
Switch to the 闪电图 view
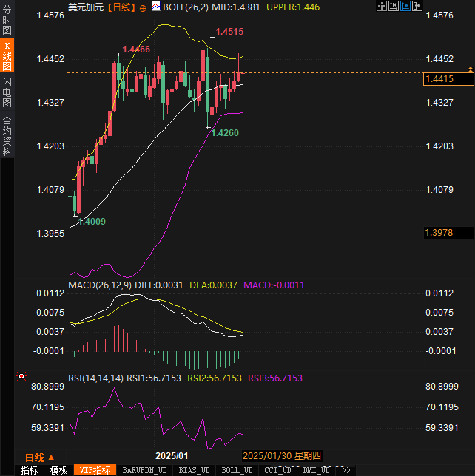(7, 92)
